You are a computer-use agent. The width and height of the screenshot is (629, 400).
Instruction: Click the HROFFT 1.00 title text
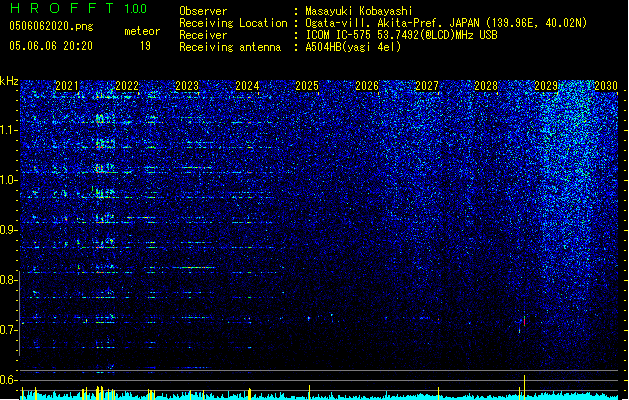coord(79,8)
